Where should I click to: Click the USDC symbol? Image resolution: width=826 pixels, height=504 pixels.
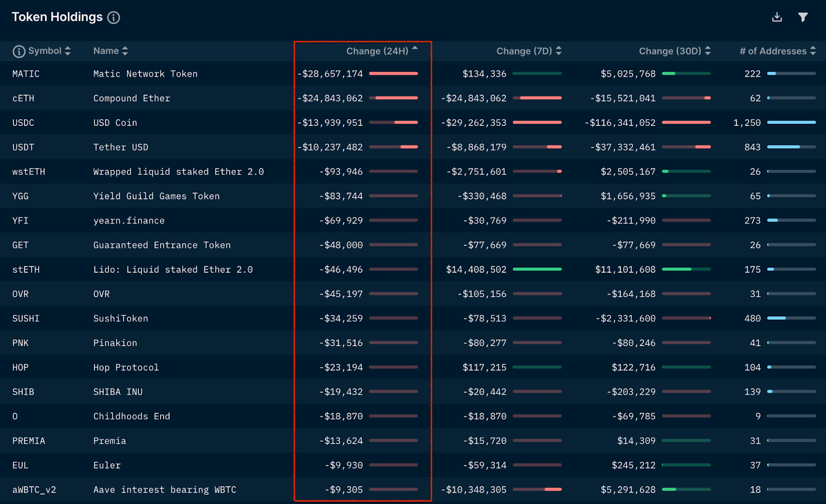[x=23, y=123]
